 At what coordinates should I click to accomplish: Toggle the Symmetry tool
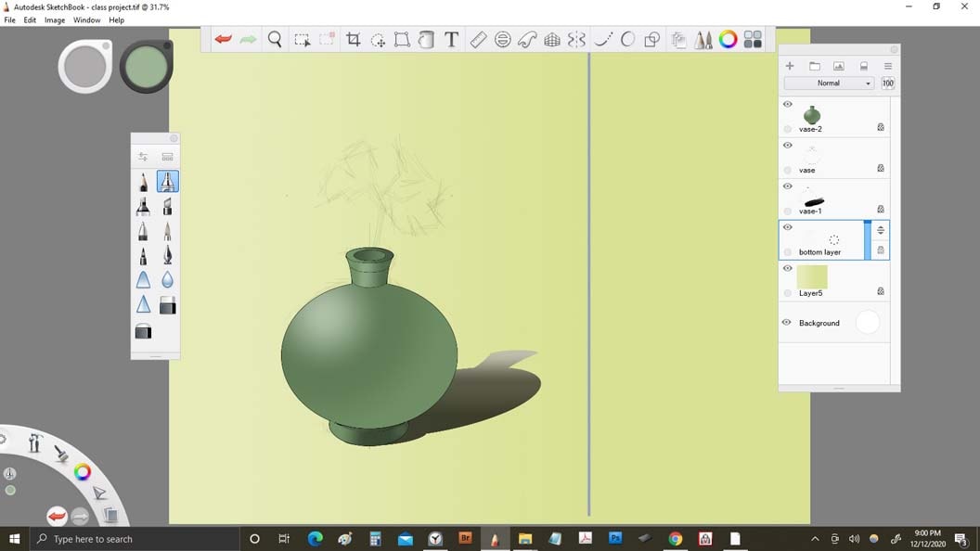pyautogui.click(x=577, y=39)
